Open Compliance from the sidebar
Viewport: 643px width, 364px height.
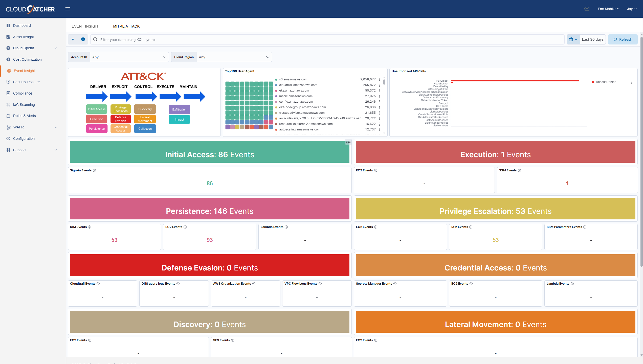23,93
